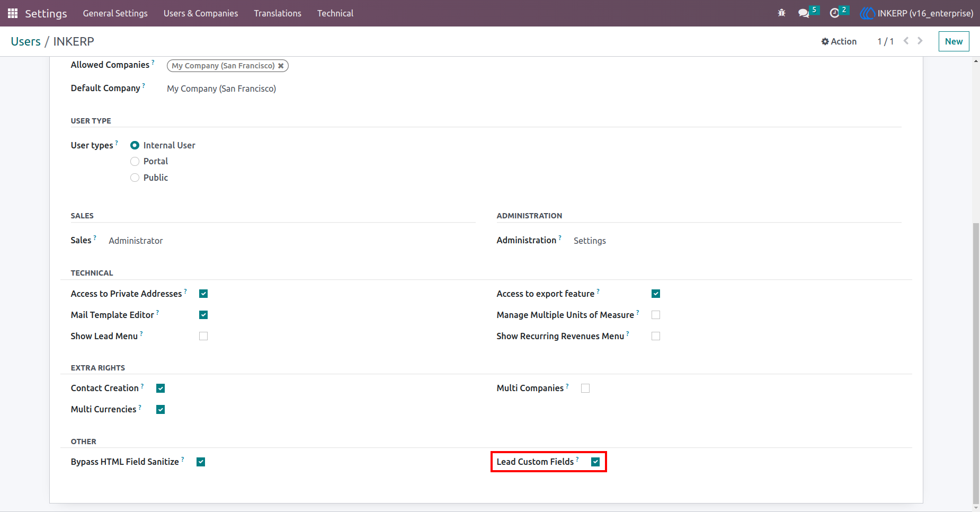Image resolution: width=980 pixels, height=512 pixels.
Task: Enable Show Lead Menu checkbox
Action: (203, 336)
